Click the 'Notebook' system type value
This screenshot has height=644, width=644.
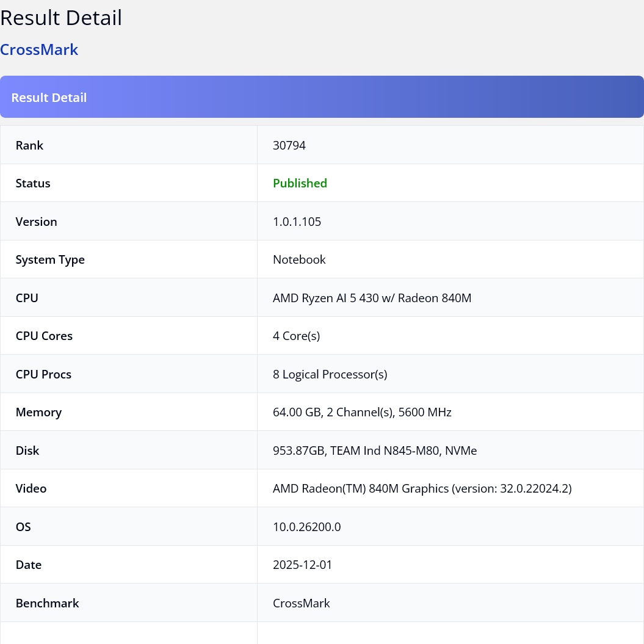pos(299,259)
